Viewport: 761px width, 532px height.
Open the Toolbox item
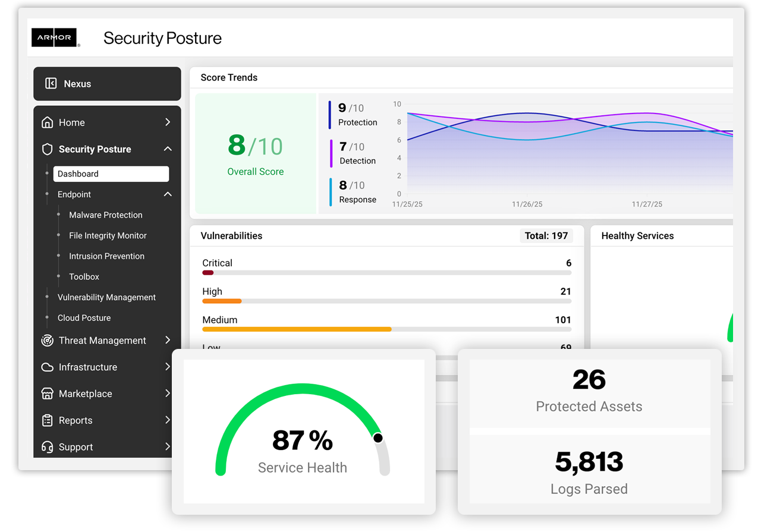84,277
